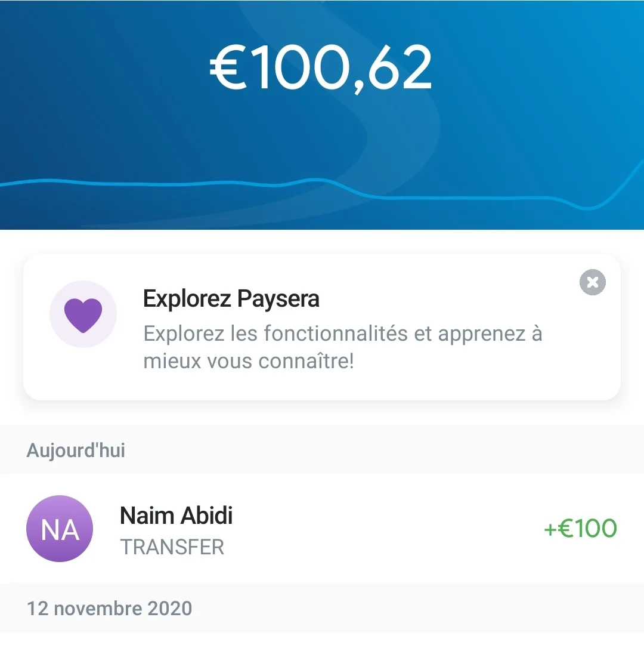Click the euro symbol in the balance
Image resolution: width=644 pixels, height=645 pixels.
[x=228, y=67]
